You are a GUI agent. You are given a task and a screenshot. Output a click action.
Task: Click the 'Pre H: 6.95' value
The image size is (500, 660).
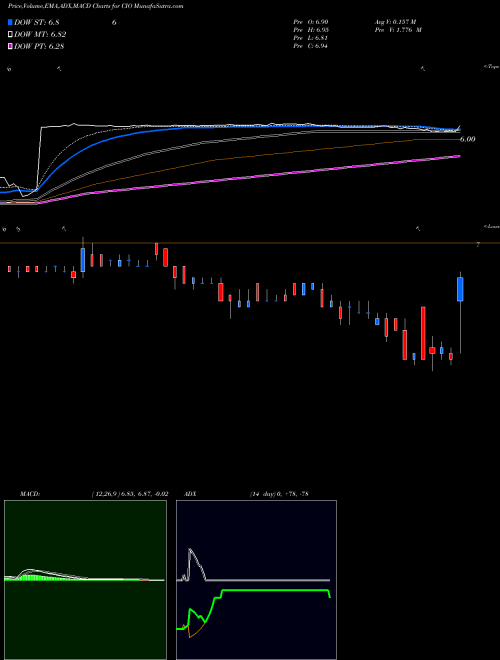(x=311, y=30)
